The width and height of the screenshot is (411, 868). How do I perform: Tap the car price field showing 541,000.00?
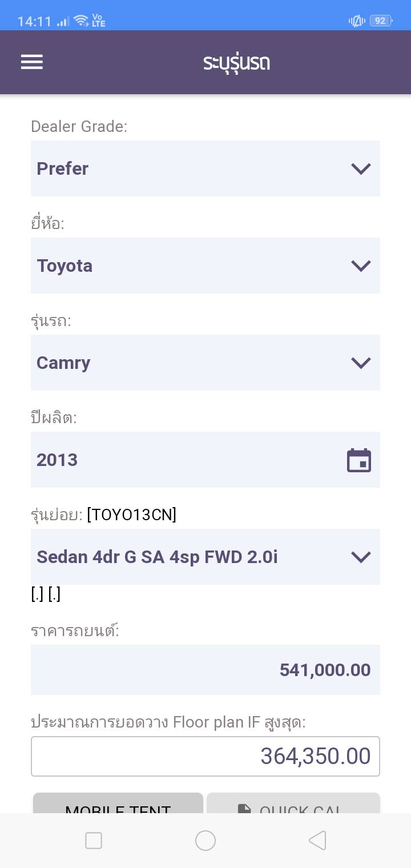tap(205, 670)
